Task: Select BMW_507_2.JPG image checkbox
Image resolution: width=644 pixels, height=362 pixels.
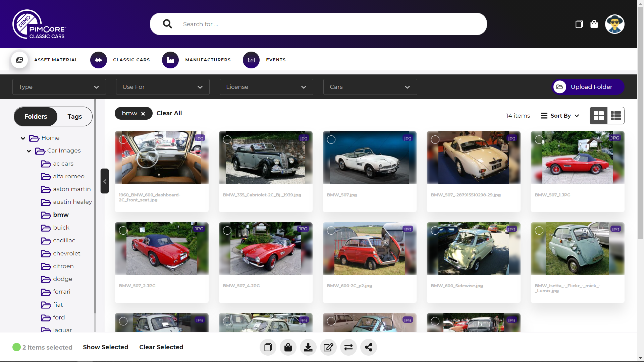Action: [123, 231]
